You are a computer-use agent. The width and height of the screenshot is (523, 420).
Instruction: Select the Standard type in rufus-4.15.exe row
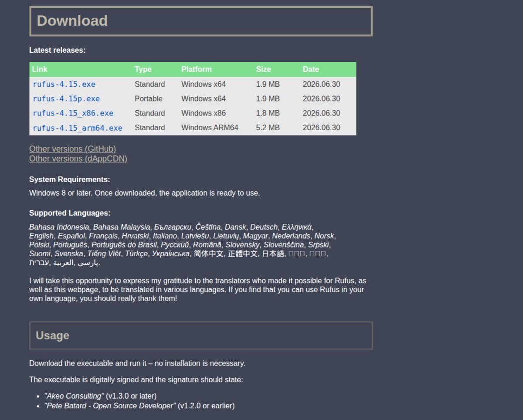pyautogui.click(x=150, y=84)
